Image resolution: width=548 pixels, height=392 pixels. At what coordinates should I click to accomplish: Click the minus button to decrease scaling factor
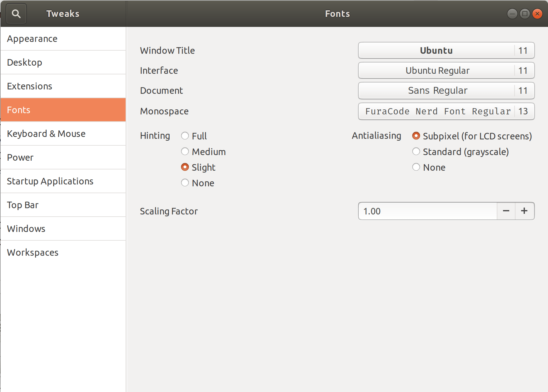click(x=506, y=211)
